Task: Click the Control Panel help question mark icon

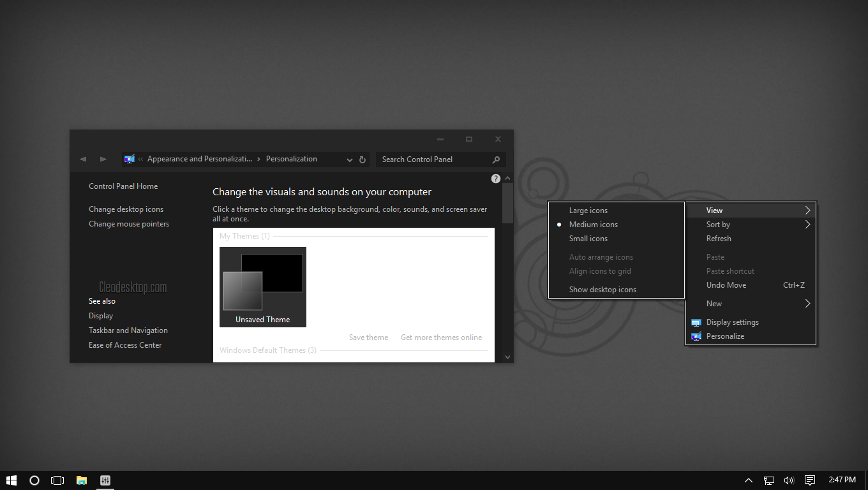Action: [496, 179]
